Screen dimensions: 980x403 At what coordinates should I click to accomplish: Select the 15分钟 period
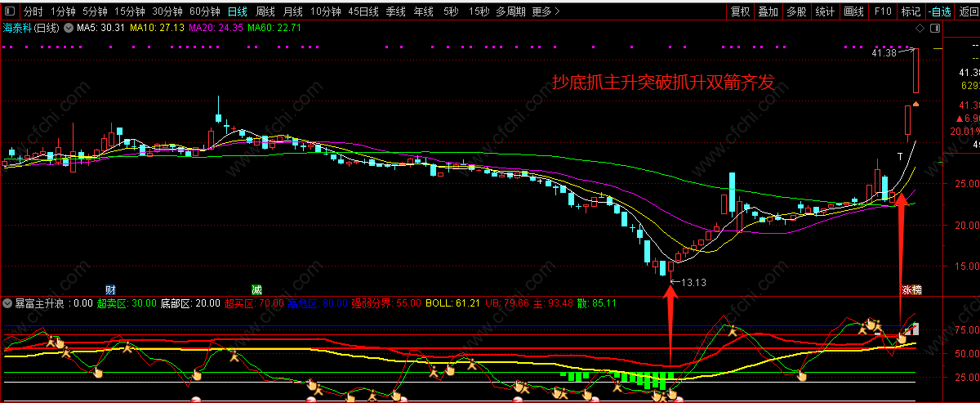pos(130,11)
